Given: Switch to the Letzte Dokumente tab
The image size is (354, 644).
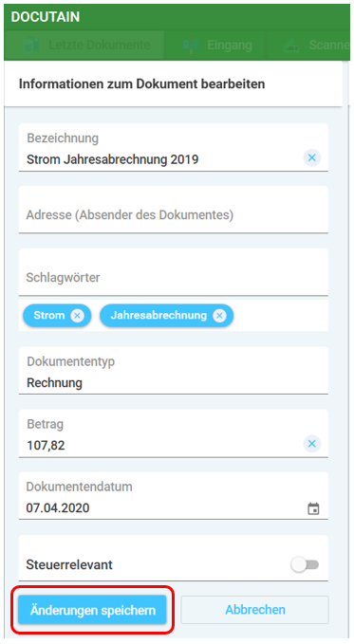Looking at the screenshot, I should [84, 45].
